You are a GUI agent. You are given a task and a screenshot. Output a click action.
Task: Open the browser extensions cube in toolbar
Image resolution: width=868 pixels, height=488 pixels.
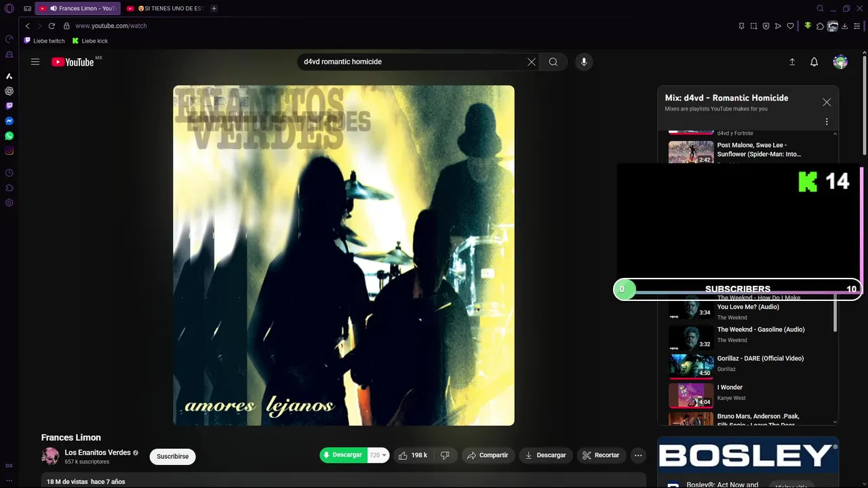pyautogui.click(x=820, y=26)
